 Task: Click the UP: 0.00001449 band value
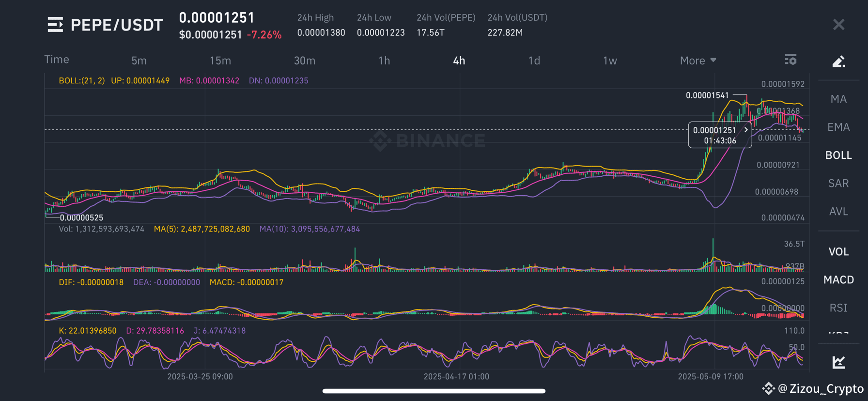tap(140, 81)
